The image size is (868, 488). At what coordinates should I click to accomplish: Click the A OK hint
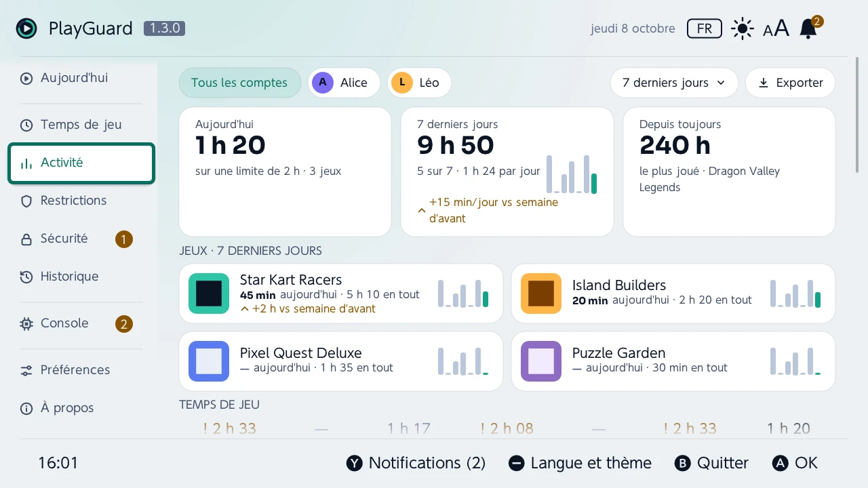click(795, 463)
